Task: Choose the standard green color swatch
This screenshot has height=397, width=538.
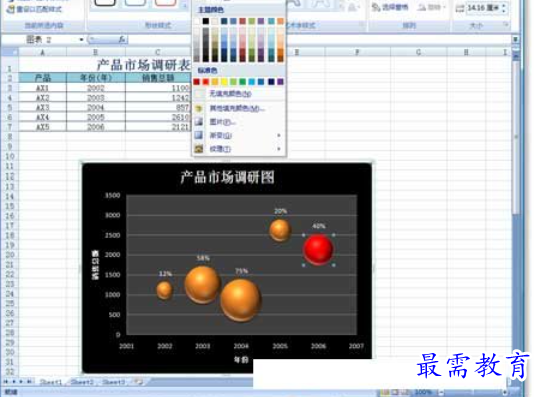Action: click(243, 82)
